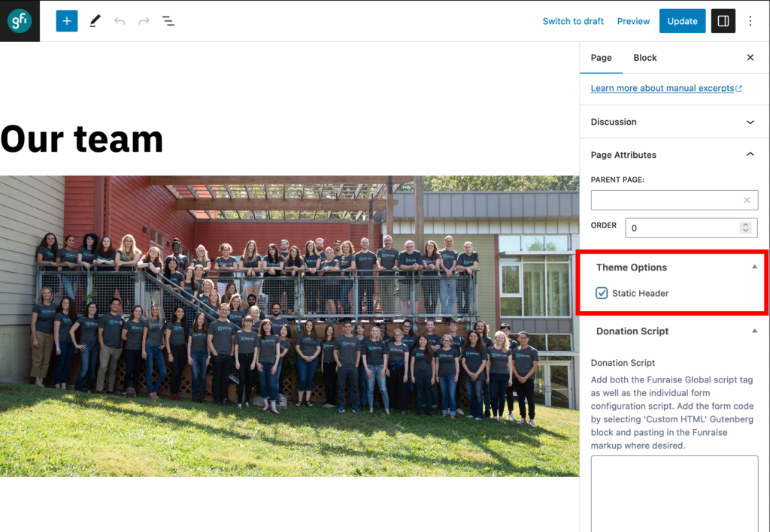Open the Document Overview list view
This screenshot has height=532, width=770.
[x=168, y=21]
